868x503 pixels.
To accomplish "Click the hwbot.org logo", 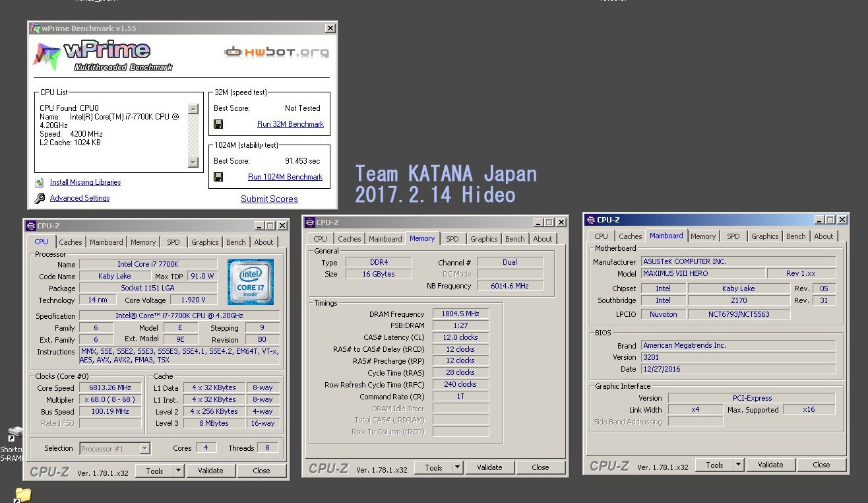I will 276,52.
